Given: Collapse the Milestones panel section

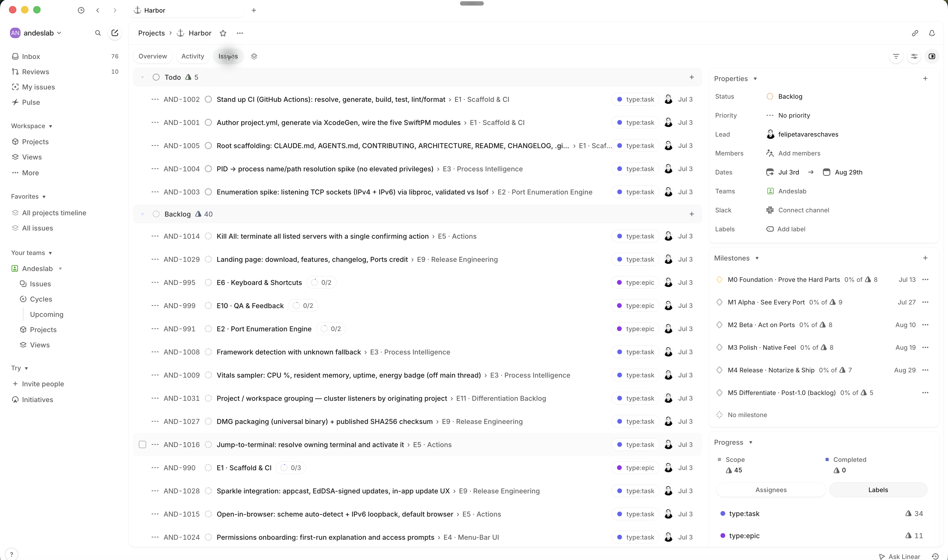Looking at the screenshot, I should pyautogui.click(x=736, y=258).
